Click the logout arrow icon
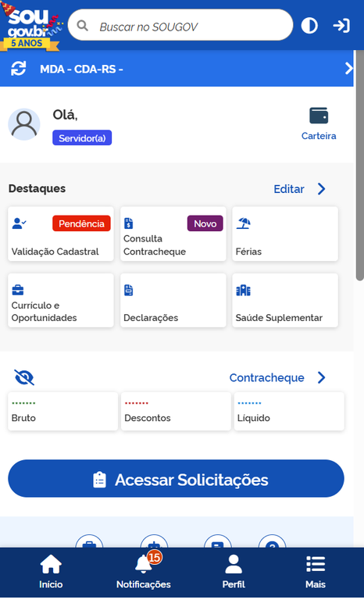The image size is (364, 600). pos(341,26)
